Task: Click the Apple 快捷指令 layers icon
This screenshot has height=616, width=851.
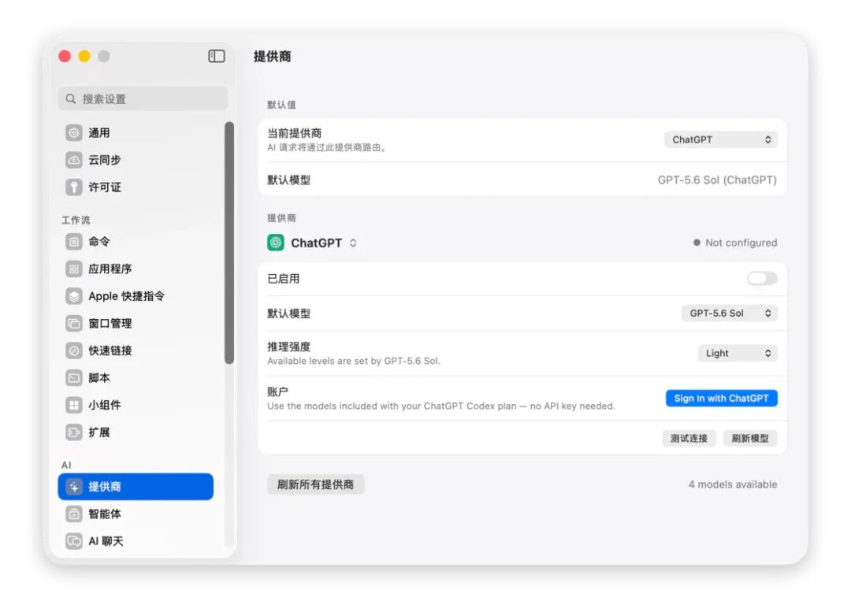Action: 74,295
